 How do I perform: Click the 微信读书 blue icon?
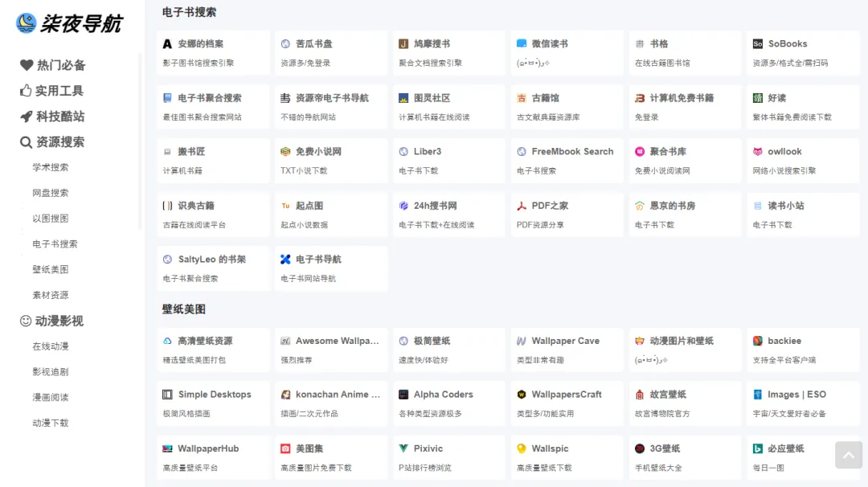pos(522,43)
